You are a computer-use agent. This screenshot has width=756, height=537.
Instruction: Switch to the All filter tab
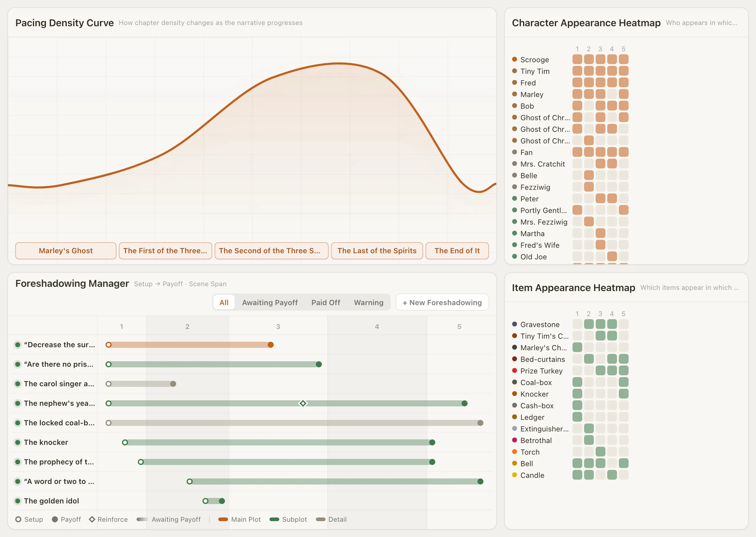tap(224, 302)
